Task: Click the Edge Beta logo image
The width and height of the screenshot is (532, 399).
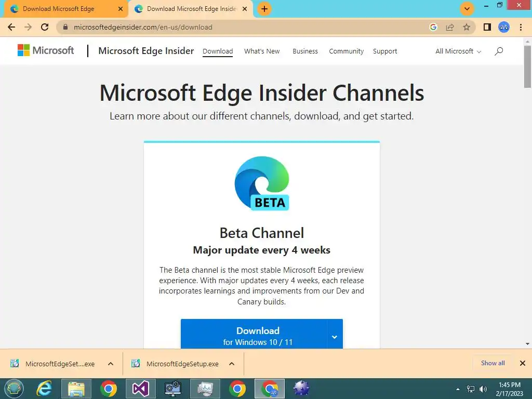Action: pyautogui.click(x=262, y=183)
